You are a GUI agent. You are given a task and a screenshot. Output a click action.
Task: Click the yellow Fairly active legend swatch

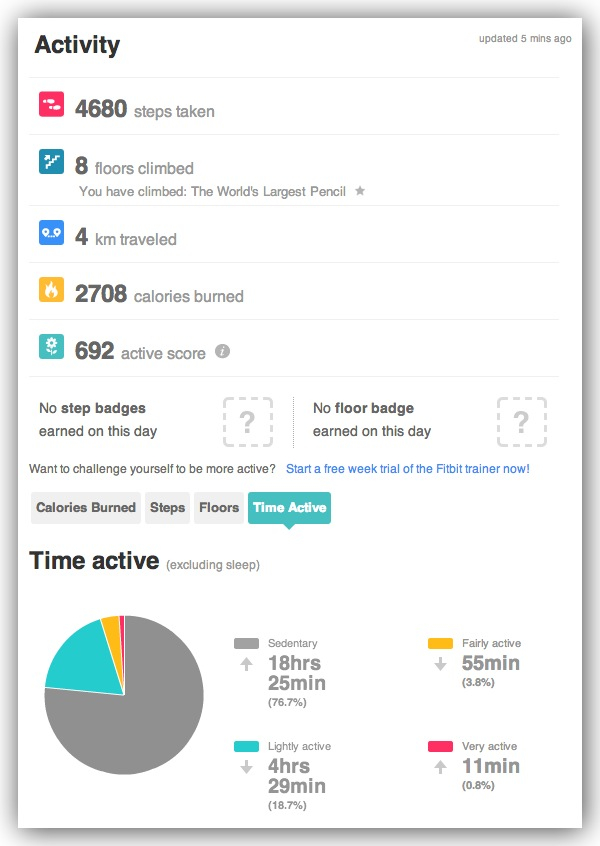click(440, 644)
